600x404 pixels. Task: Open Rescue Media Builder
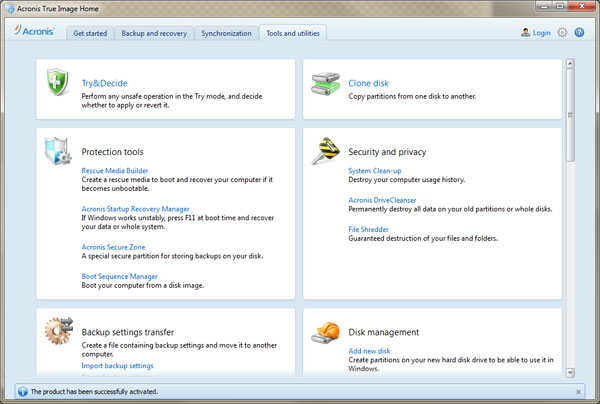tap(115, 171)
